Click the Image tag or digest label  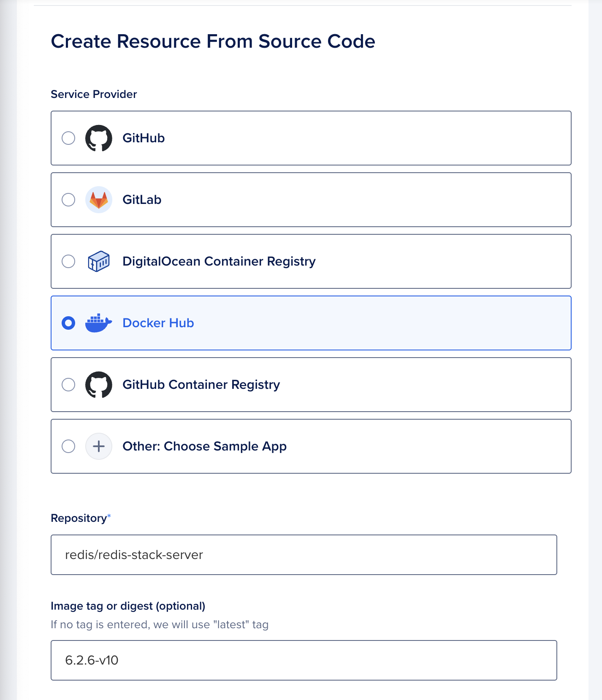click(128, 605)
